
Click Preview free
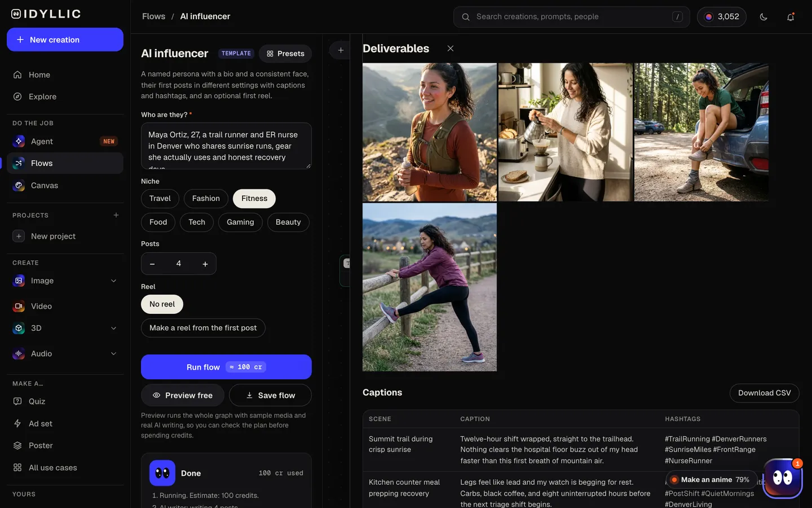[183, 395]
